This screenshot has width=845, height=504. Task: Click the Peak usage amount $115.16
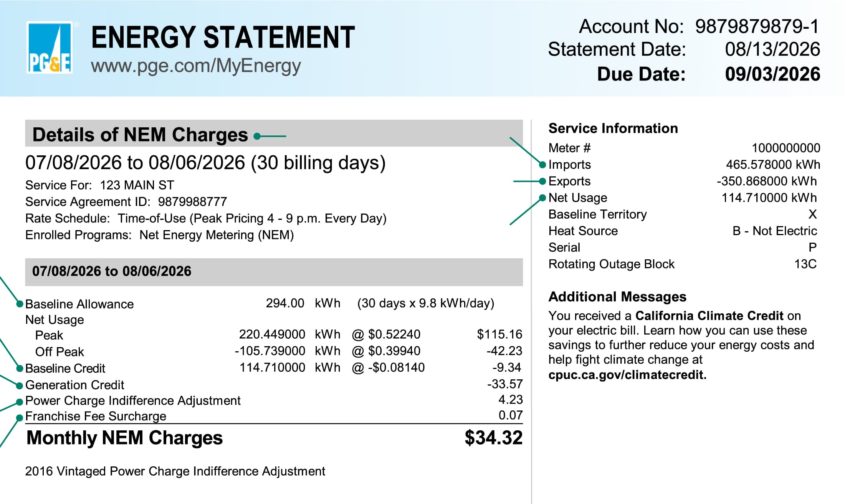point(499,334)
